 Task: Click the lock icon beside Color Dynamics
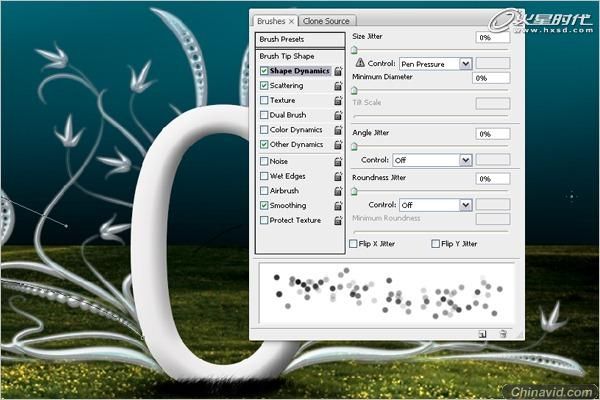(x=338, y=130)
